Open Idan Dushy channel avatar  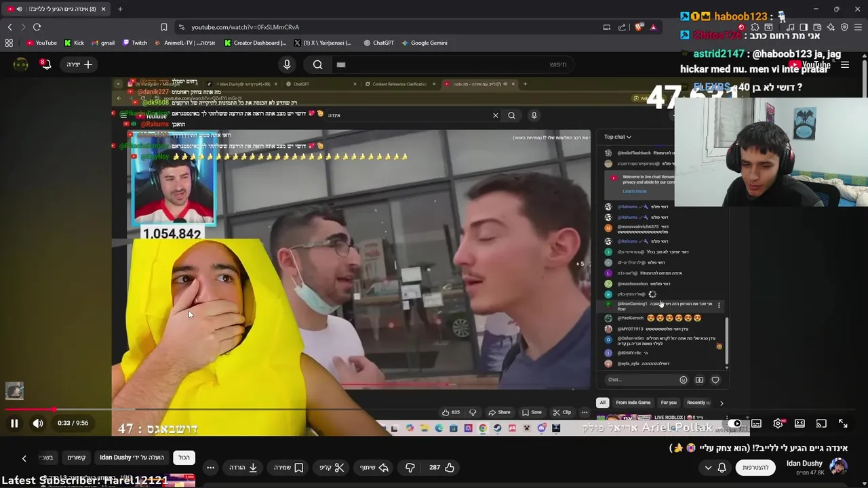point(839,467)
